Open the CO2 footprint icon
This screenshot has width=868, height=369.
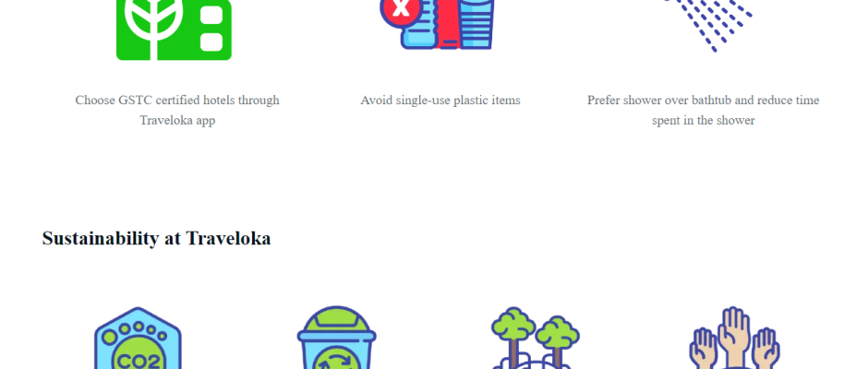(x=138, y=338)
